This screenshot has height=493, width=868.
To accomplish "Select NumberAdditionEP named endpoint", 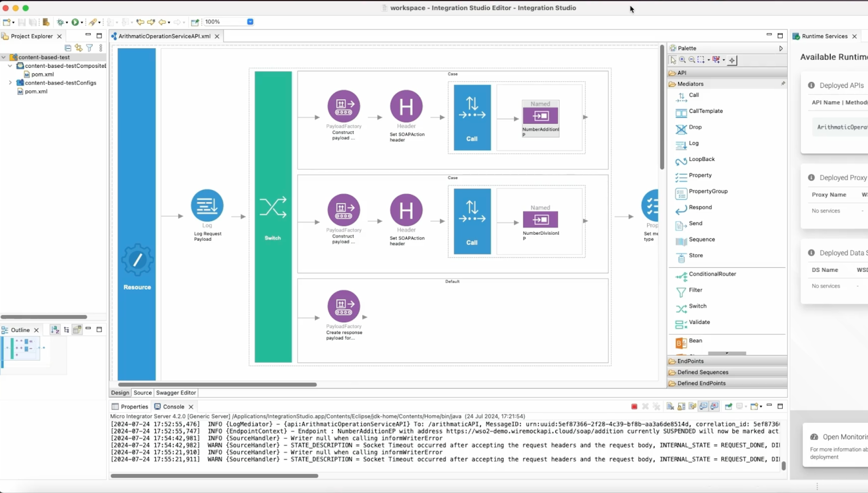I will coord(540,116).
